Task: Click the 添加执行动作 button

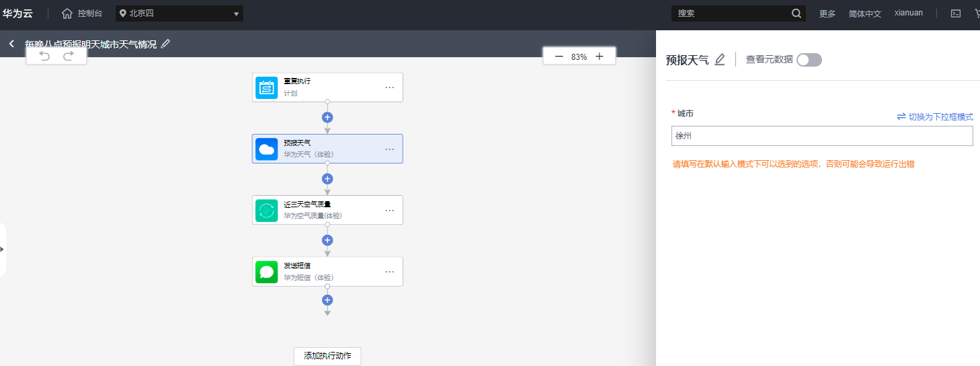Action: point(327,356)
